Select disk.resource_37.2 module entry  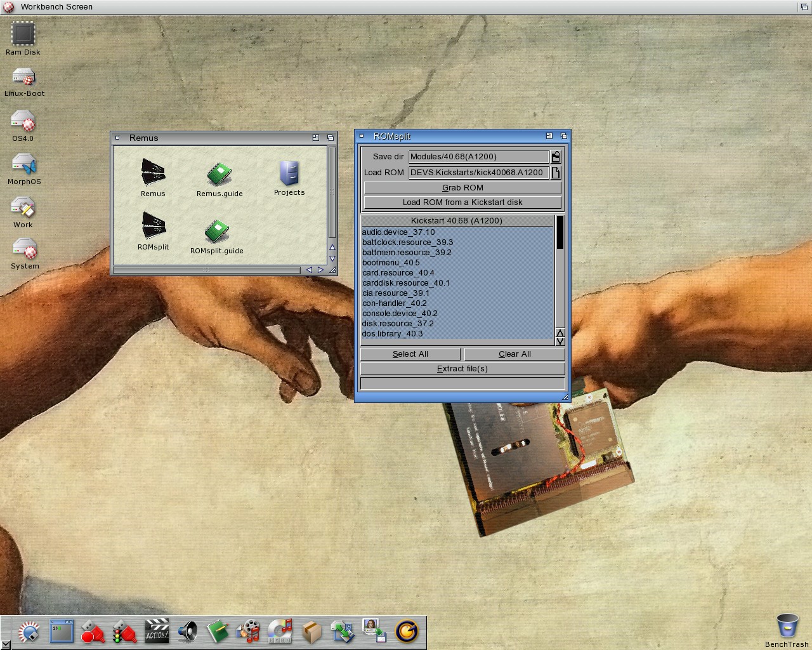(457, 324)
